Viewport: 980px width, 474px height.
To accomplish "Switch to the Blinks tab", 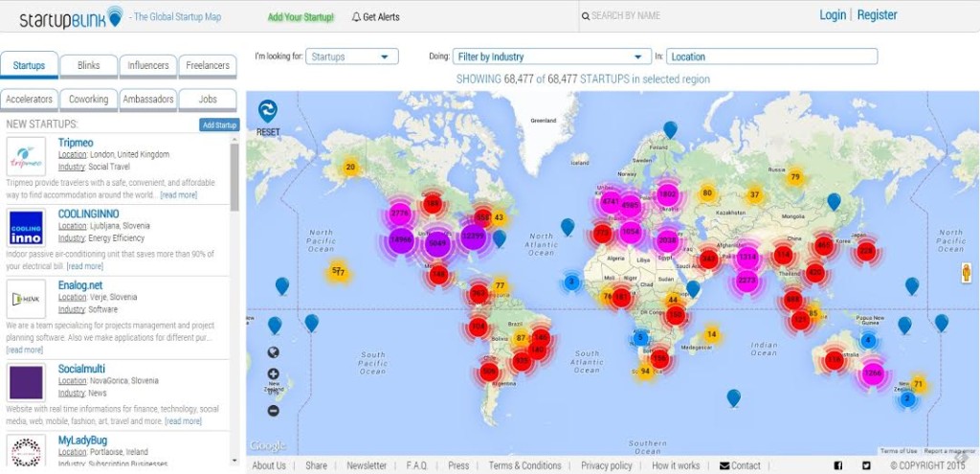I will click(89, 65).
